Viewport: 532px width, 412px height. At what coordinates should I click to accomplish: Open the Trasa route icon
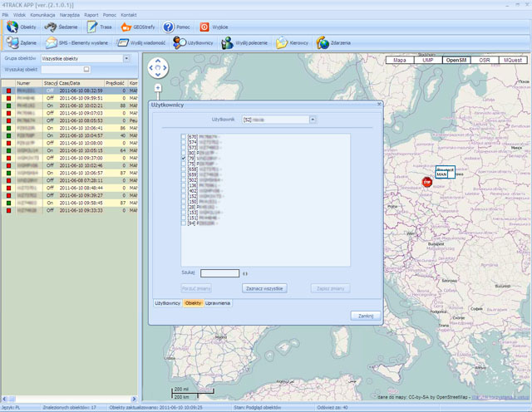(x=91, y=27)
